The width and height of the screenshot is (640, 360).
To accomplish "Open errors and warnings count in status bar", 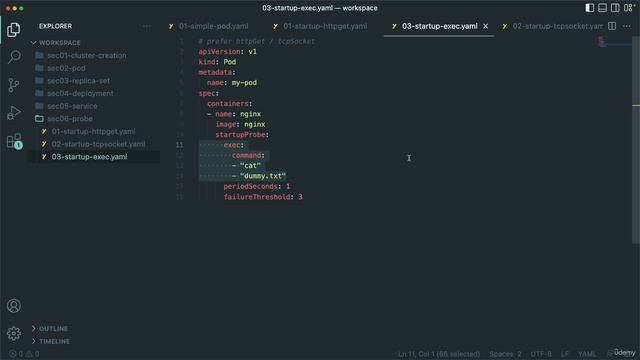I will point(24,354).
